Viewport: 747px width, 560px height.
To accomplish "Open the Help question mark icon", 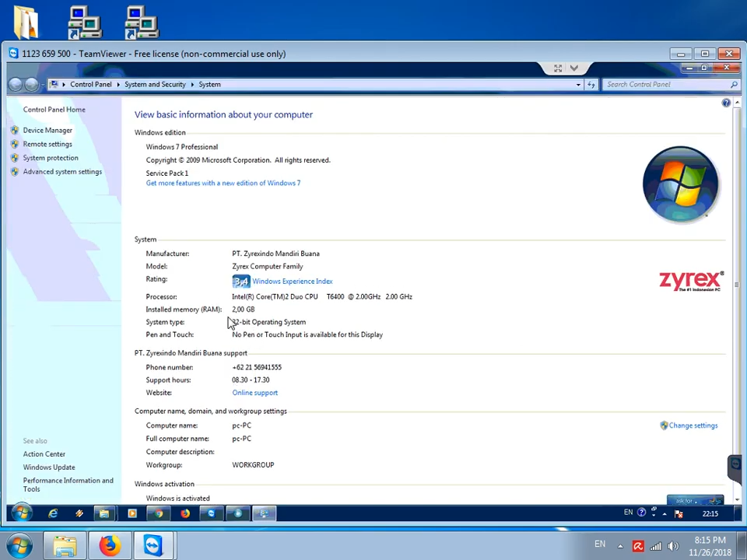I will click(726, 103).
